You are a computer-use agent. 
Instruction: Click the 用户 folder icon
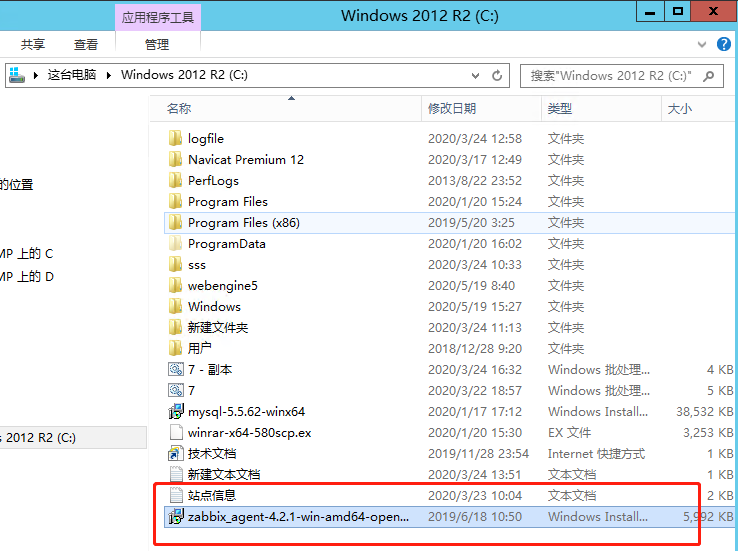176,349
